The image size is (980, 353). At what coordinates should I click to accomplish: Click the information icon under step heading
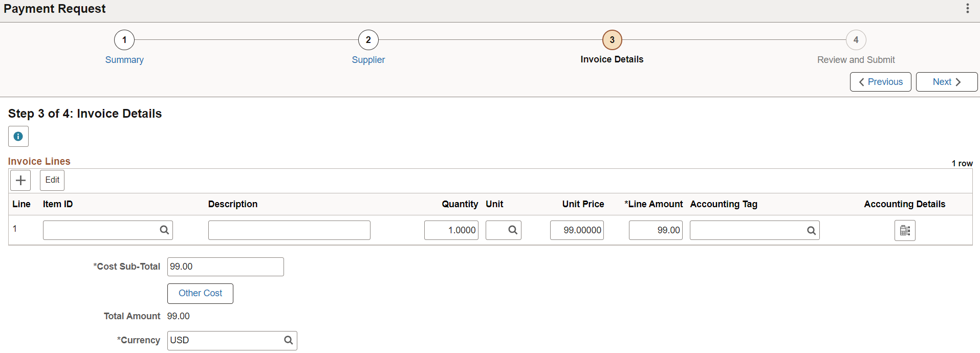[18, 137]
